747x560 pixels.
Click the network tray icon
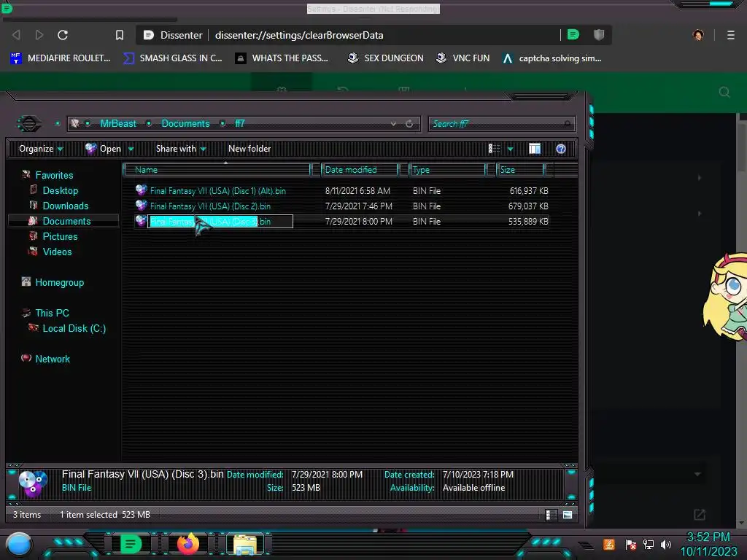(649, 544)
